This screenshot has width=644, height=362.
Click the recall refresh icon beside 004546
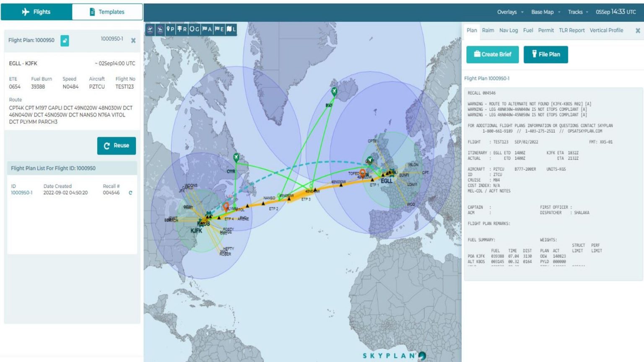point(130,193)
